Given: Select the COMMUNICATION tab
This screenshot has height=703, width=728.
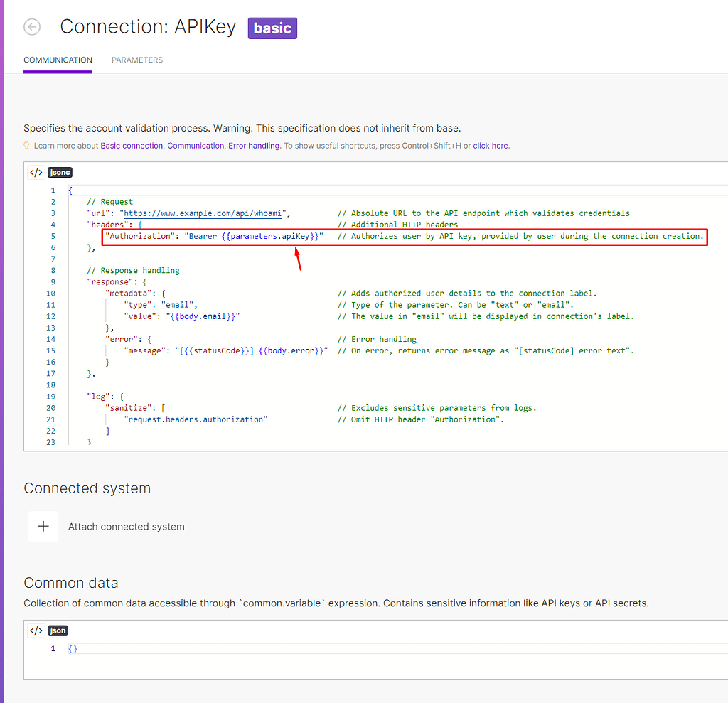Looking at the screenshot, I should 58,60.
